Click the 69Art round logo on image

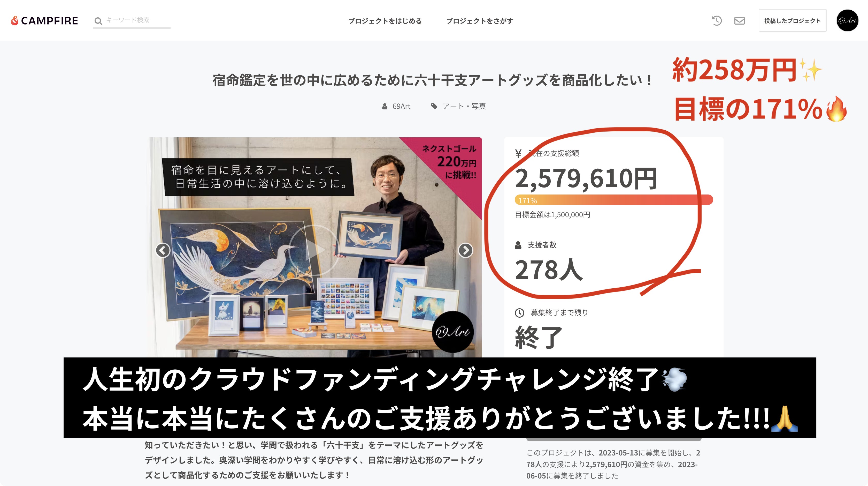click(x=452, y=332)
